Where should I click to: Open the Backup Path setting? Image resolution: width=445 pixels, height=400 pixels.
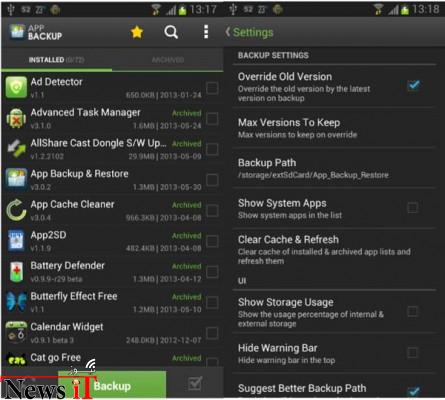(x=334, y=168)
